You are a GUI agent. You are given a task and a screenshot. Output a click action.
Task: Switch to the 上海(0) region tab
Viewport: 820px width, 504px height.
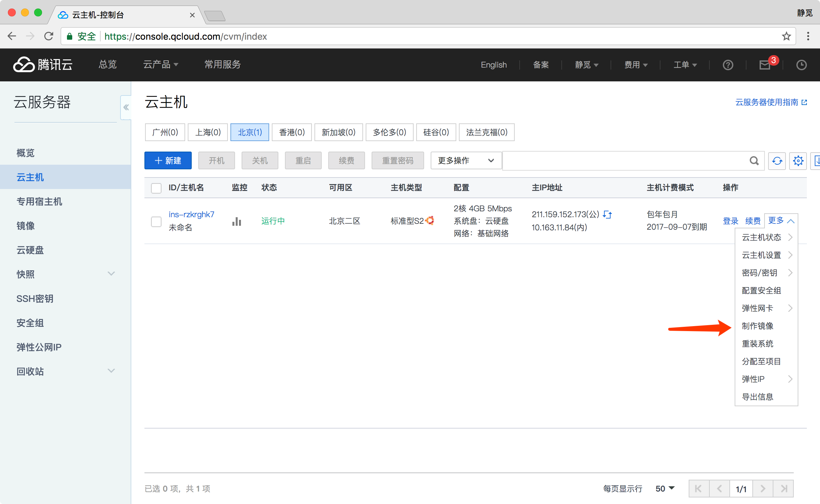coord(208,132)
